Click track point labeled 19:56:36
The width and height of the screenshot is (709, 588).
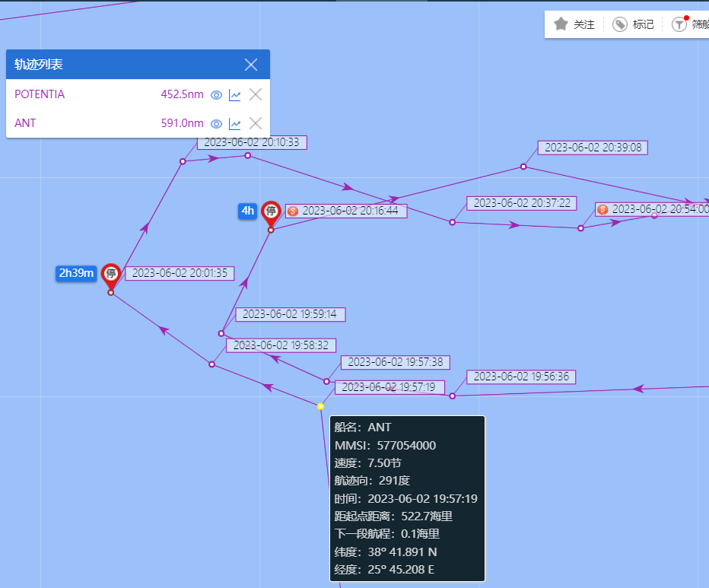452,396
